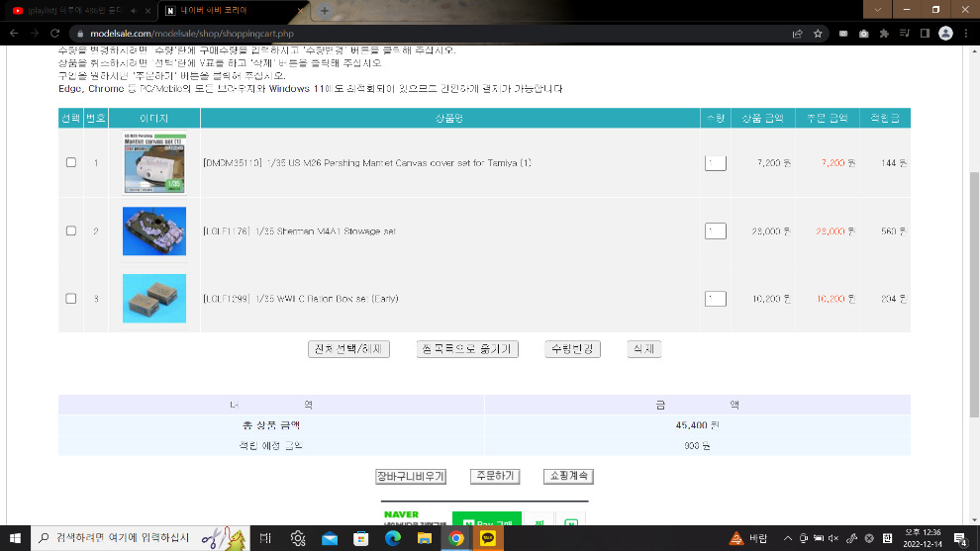The height and width of the screenshot is (551, 980).
Task: Open KakaoTalk from the taskbar
Action: [x=488, y=538]
